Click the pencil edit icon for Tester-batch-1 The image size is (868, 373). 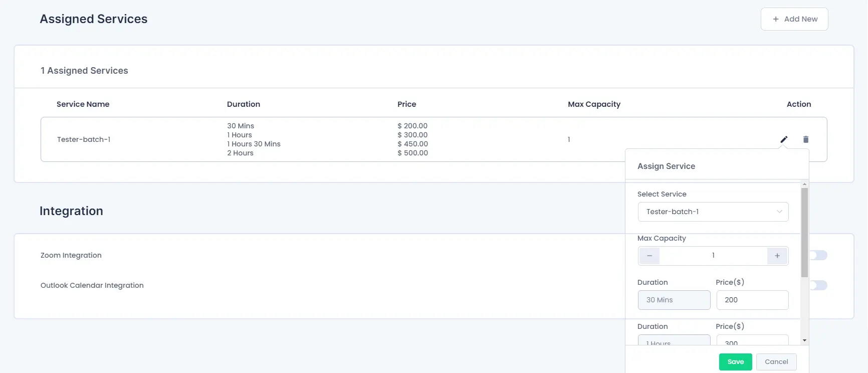point(784,139)
